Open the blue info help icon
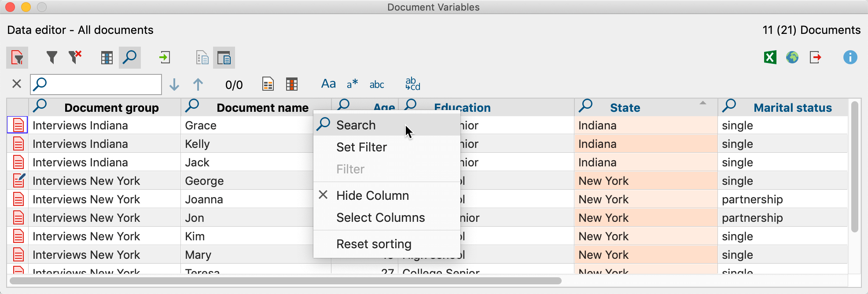 pyautogui.click(x=850, y=58)
